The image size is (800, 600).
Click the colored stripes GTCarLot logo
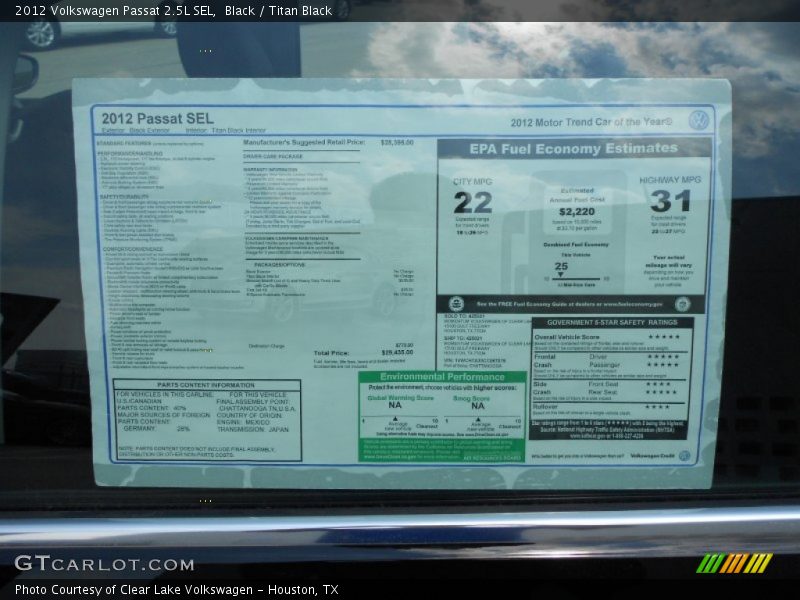coord(734,563)
